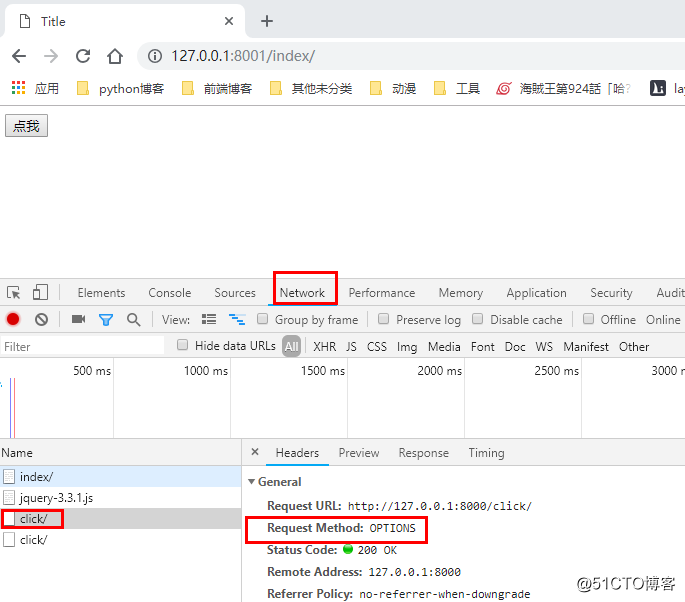Open the 工具 bookmark folder
The height and width of the screenshot is (602, 685).
[x=457, y=89]
